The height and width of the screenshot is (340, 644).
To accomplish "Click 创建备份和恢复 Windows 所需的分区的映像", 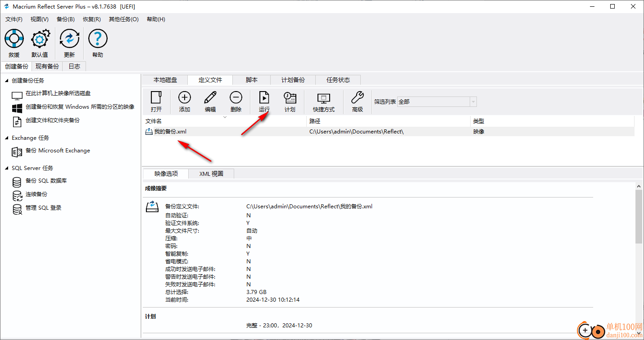I will click(x=80, y=107).
